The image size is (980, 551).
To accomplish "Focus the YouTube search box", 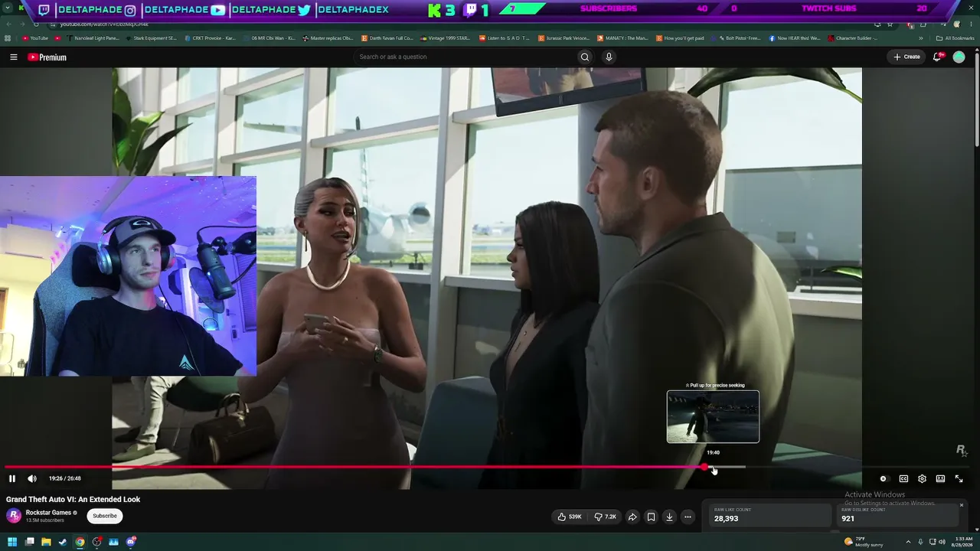I will click(x=464, y=57).
